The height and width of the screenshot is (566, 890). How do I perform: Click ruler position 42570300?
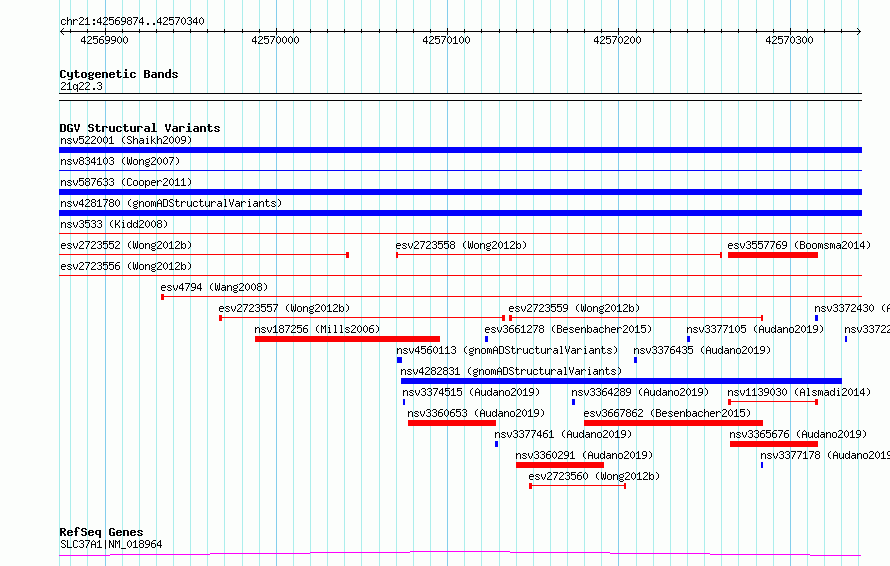point(789,40)
